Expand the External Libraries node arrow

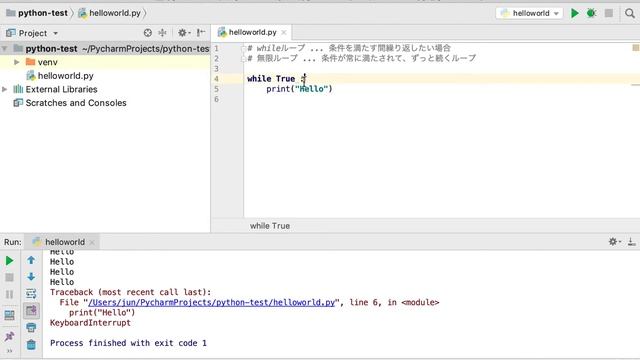click(x=4, y=89)
